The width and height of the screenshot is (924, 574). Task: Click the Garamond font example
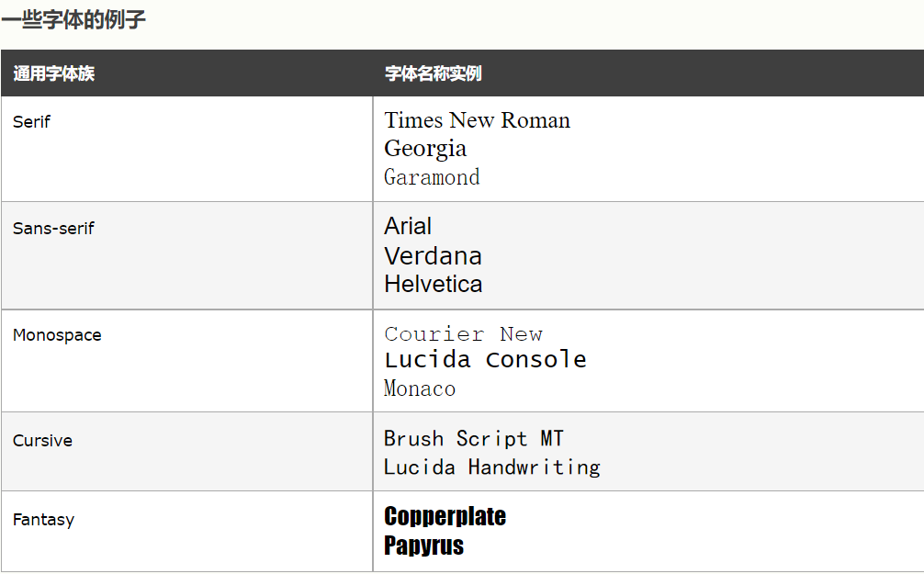(x=432, y=176)
